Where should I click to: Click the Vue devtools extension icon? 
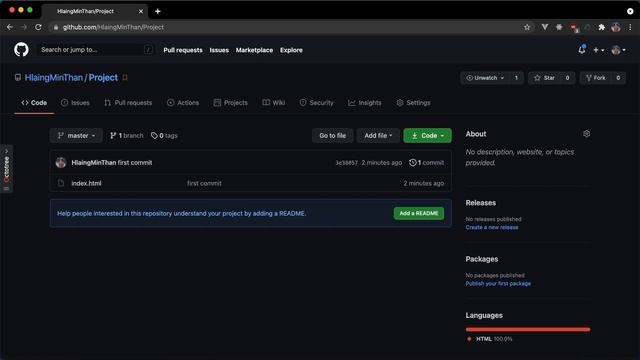(x=544, y=27)
